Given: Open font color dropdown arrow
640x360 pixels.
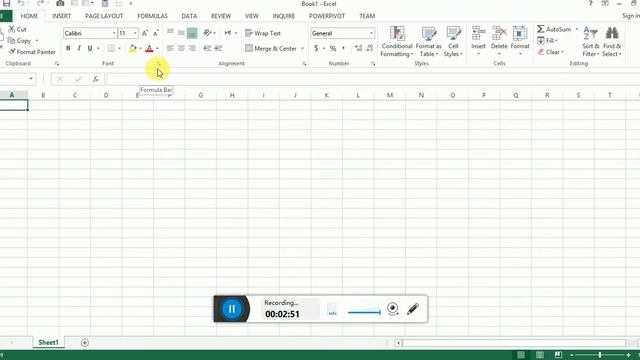Looking at the screenshot, I should 157,49.
